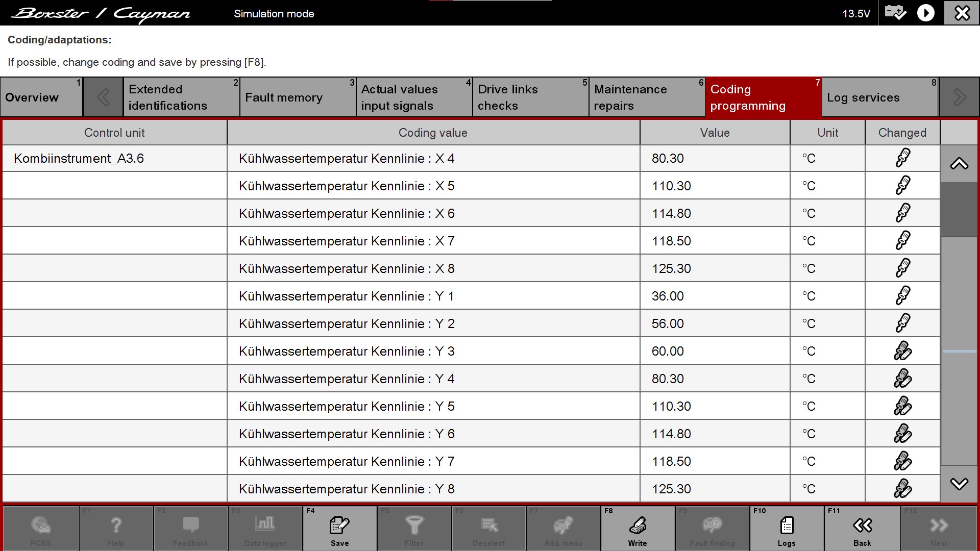980x551 pixels.
Task: Click the changed icon for Y 8 row
Action: pos(902,489)
